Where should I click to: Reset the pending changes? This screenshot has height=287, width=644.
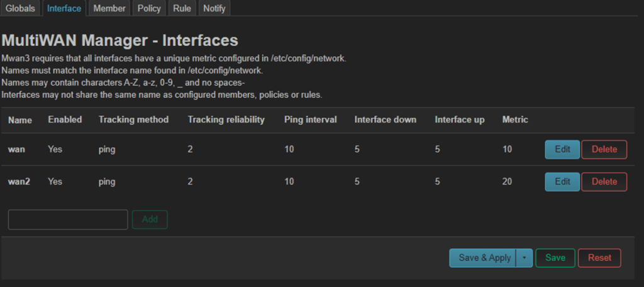pos(600,257)
